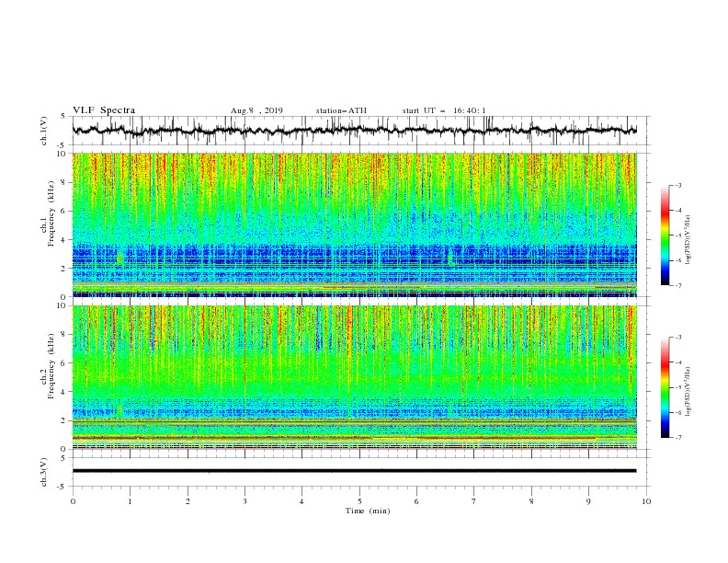This screenshot has height=563, width=728.
Task: Click the "ch.1(V)" waveform axis label
Action: click(44, 131)
